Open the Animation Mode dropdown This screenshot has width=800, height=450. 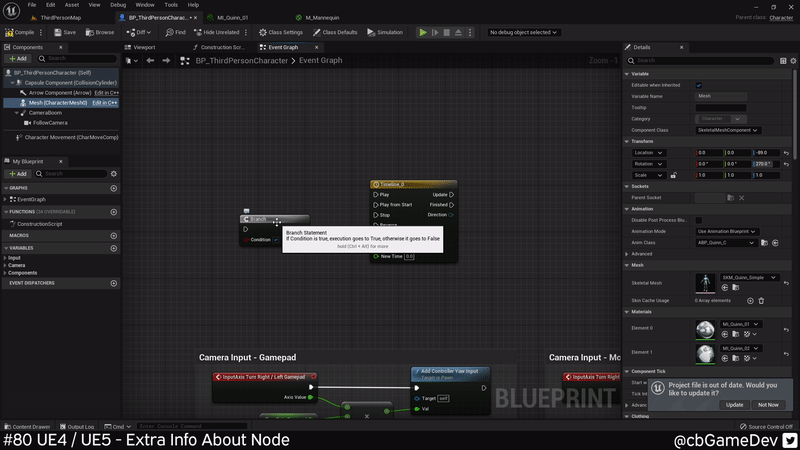tap(728, 231)
